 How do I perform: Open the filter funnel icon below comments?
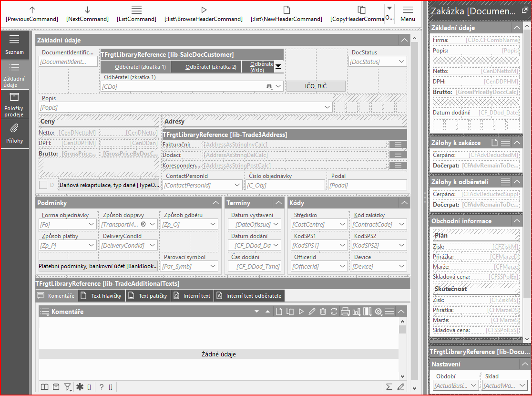point(68,387)
